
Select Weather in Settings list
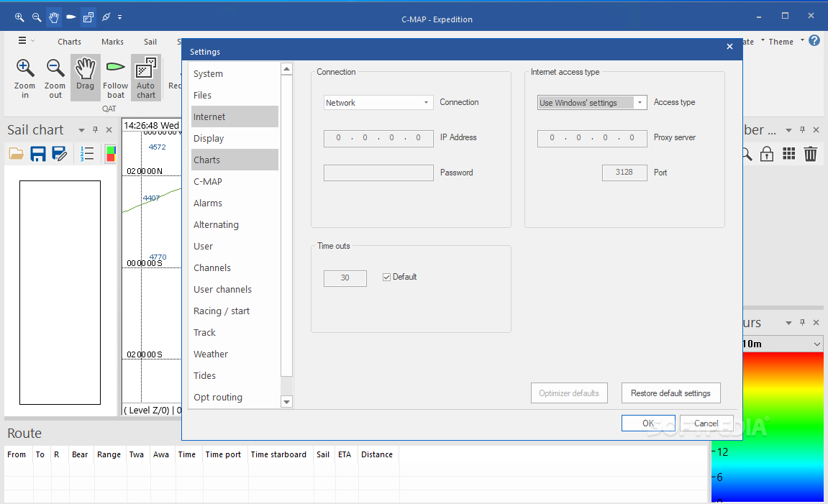click(x=235, y=354)
